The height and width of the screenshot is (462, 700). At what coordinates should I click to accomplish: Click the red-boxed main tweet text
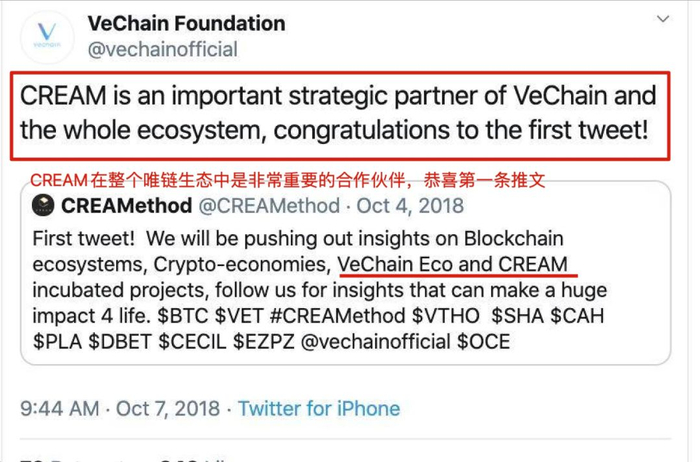click(x=340, y=113)
